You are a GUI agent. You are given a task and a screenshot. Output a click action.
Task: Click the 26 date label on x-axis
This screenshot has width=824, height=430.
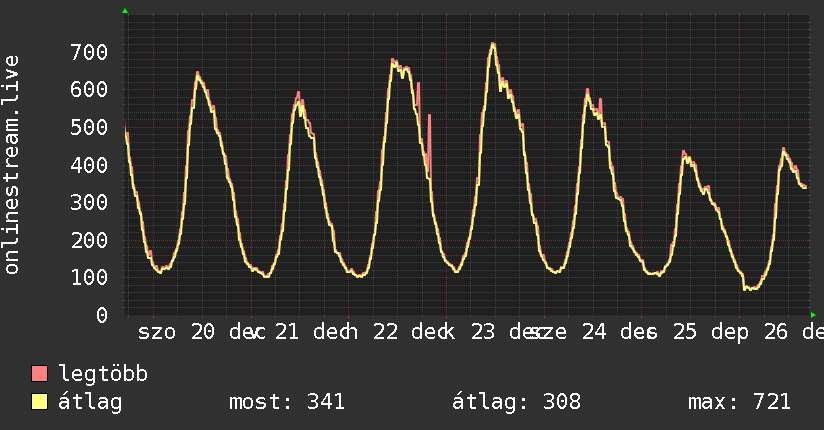point(776,332)
